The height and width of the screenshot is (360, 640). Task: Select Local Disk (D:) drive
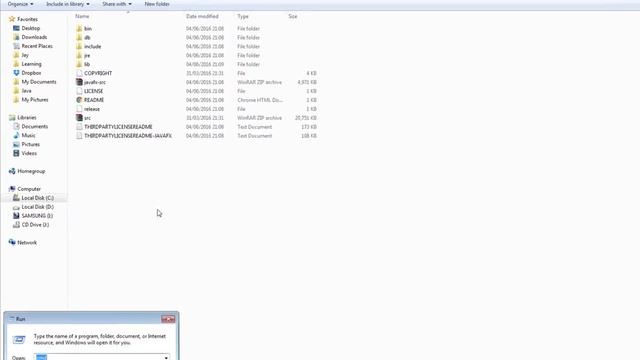coord(37,207)
